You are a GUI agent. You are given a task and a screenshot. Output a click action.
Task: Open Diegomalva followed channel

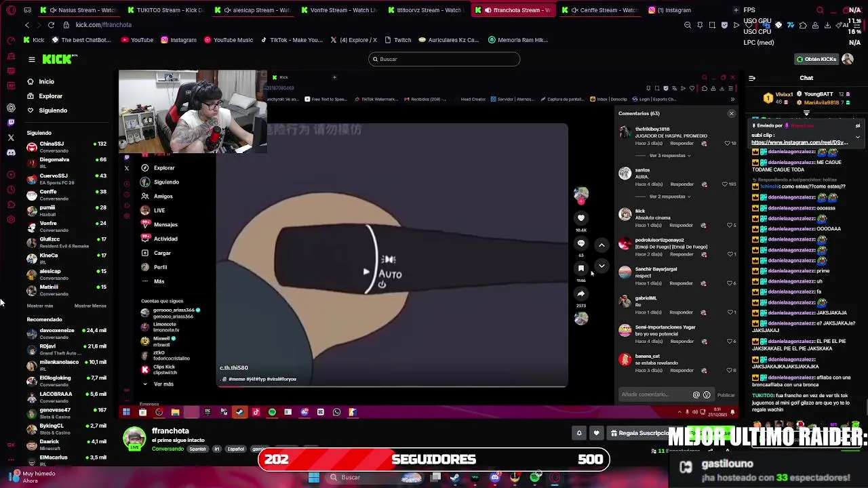[66, 162]
